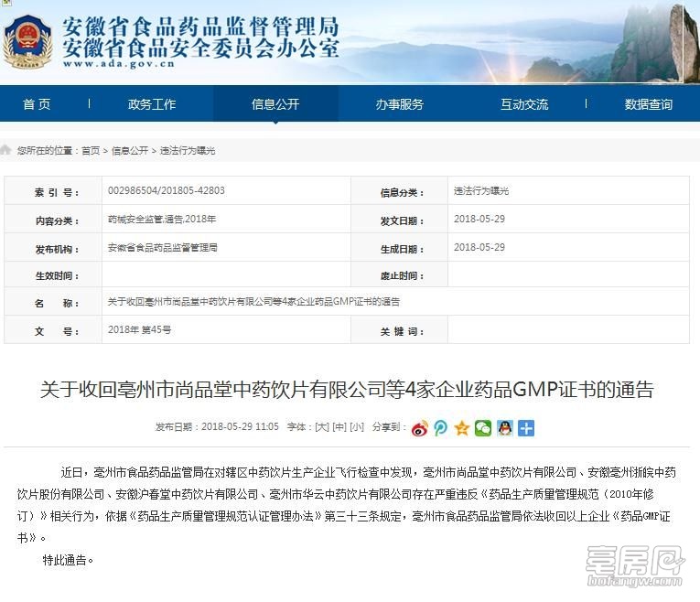The image size is (700, 602).
Task: Click document number 2018年 第45号
Action: [139, 329]
